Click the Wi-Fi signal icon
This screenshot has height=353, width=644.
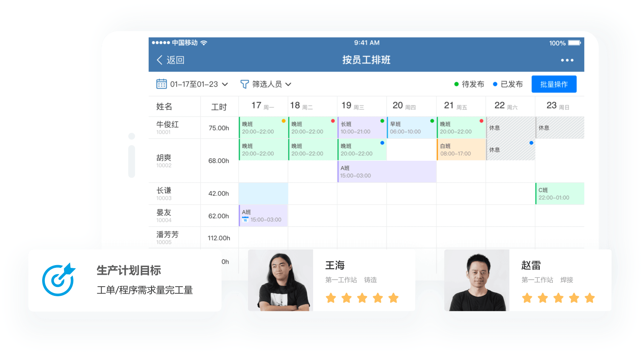(204, 43)
